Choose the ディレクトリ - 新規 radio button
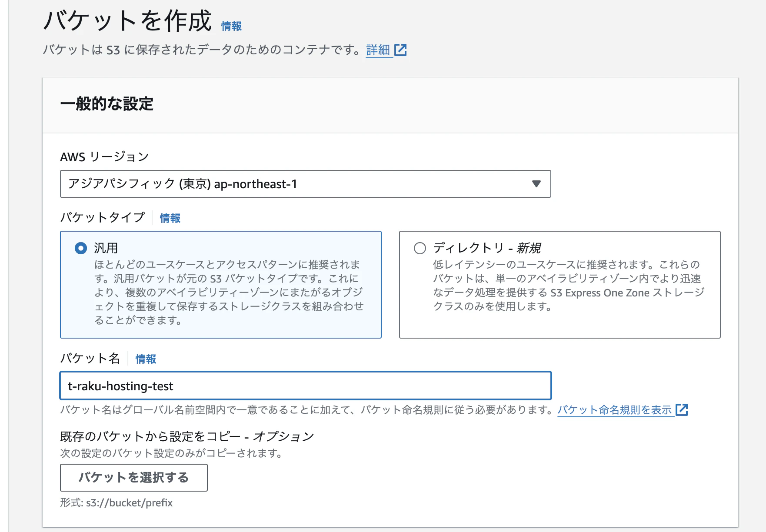This screenshot has width=766, height=532. [420, 248]
